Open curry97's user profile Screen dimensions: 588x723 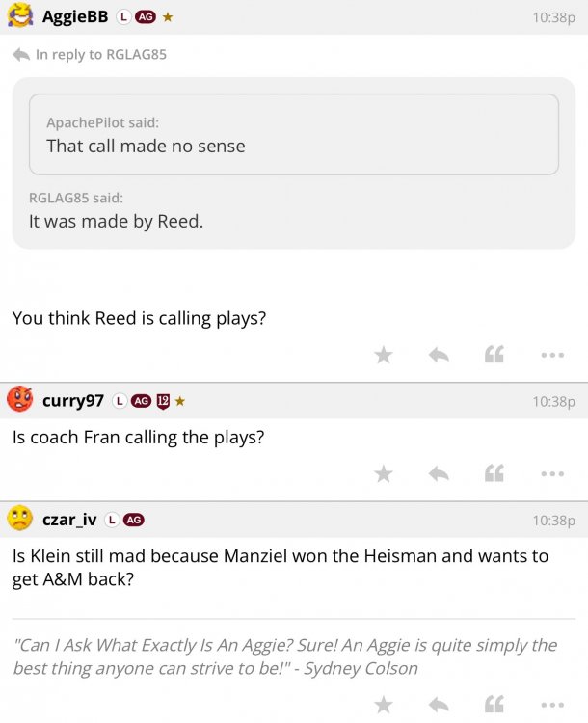[x=73, y=400]
